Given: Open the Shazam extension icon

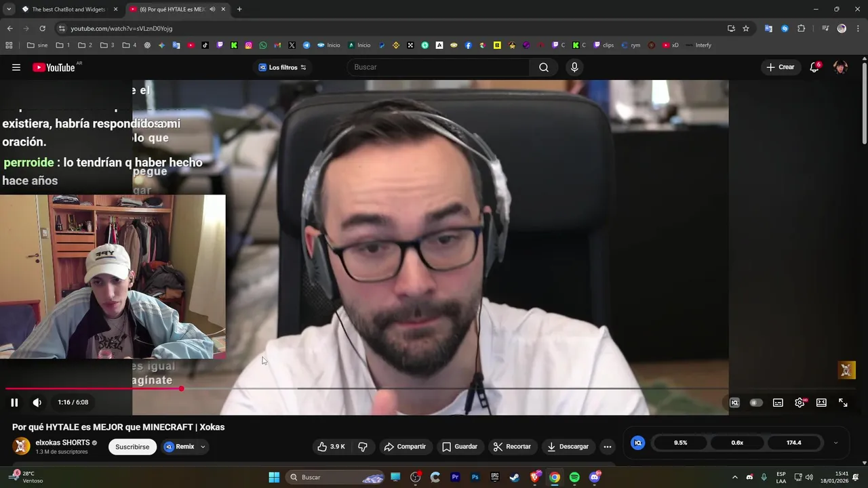Looking at the screenshot, I should point(785,28).
